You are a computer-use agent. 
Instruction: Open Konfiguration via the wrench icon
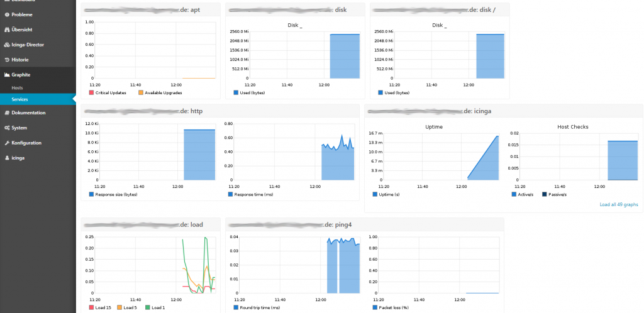7,143
